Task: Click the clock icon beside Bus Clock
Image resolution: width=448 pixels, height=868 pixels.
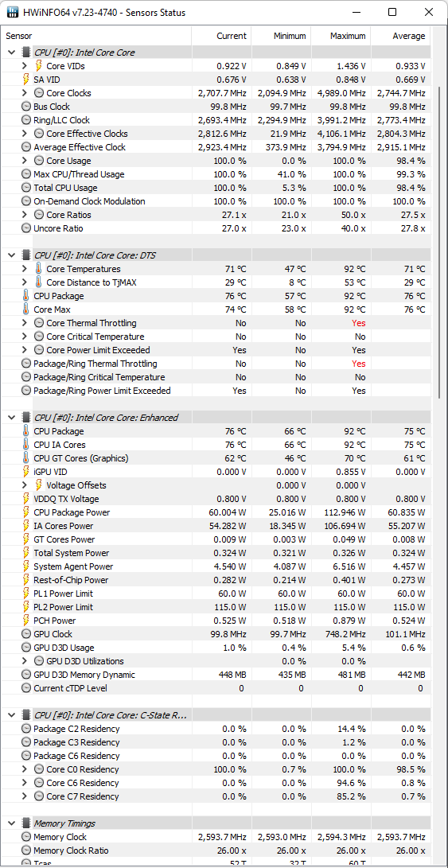Action: tap(26, 107)
